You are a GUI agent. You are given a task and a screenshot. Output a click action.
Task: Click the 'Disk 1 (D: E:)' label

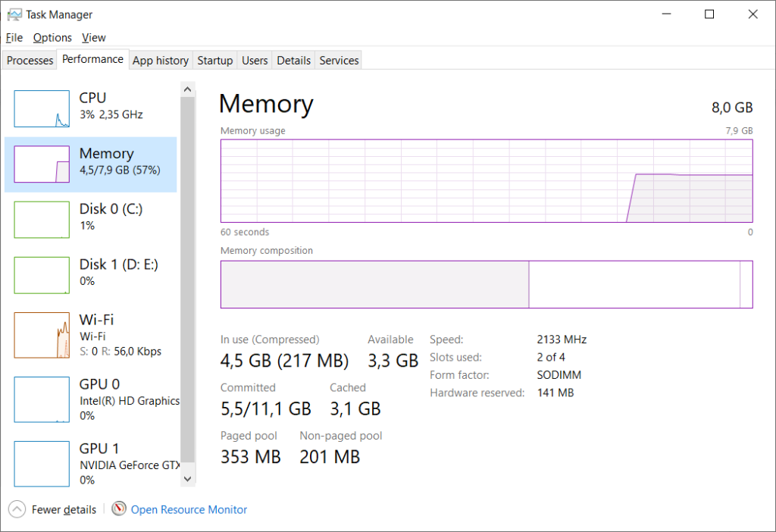[x=119, y=264]
